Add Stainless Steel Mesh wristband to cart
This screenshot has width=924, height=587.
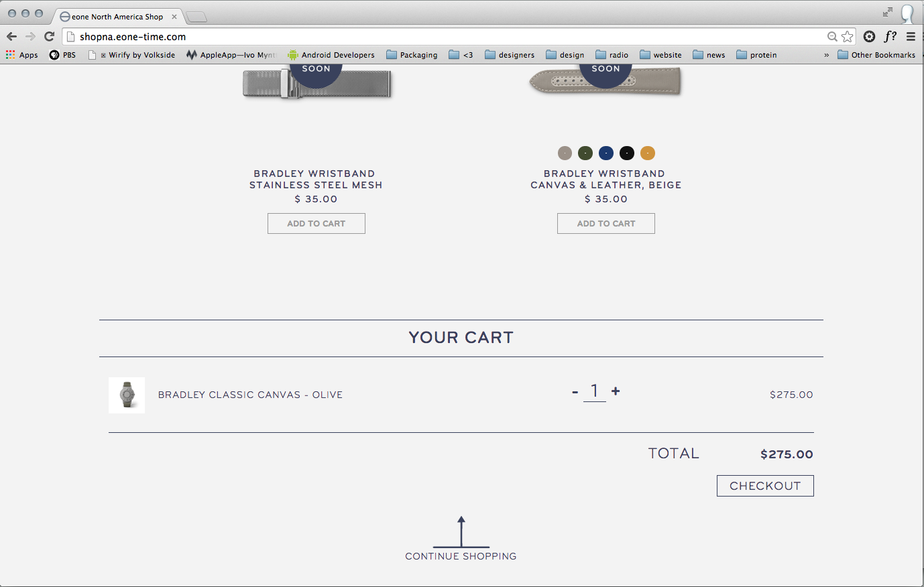coord(316,223)
